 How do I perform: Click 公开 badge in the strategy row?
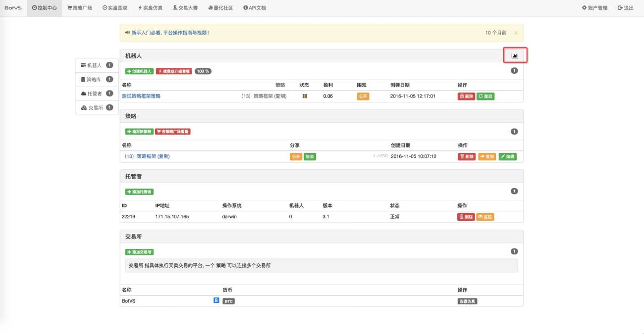click(296, 156)
